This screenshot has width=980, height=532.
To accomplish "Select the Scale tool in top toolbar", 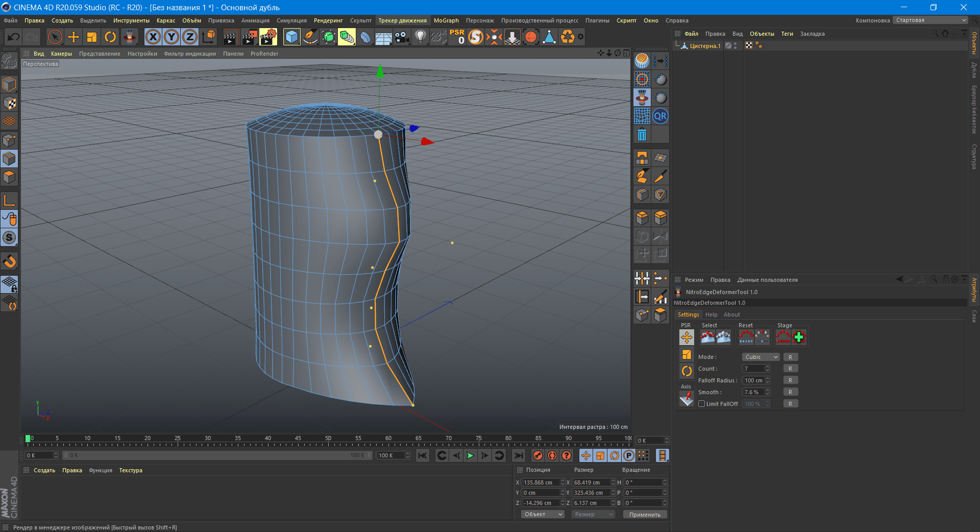I will tap(92, 37).
